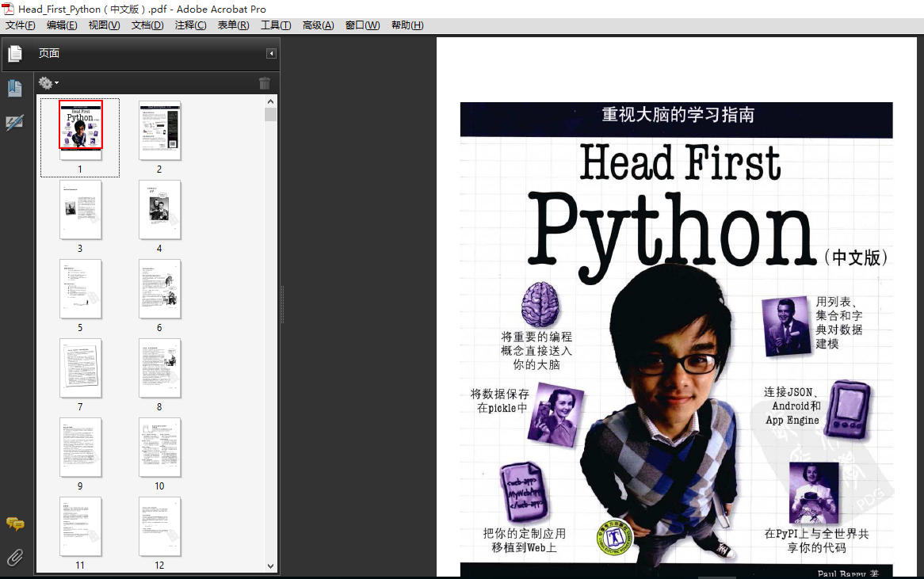Screen dimensions: 924x579
Task: Open the 帮助(H) menu
Action: pos(407,25)
